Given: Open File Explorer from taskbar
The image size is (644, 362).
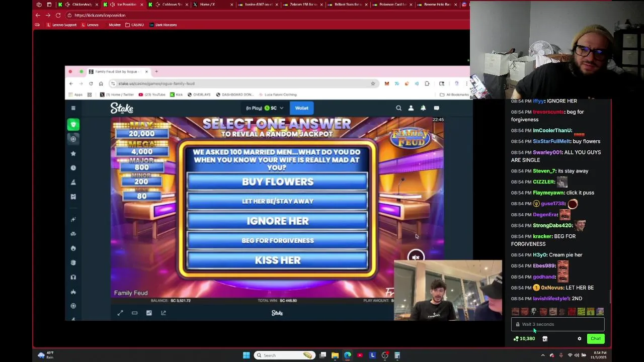Looking at the screenshot, I should coord(335,355).
